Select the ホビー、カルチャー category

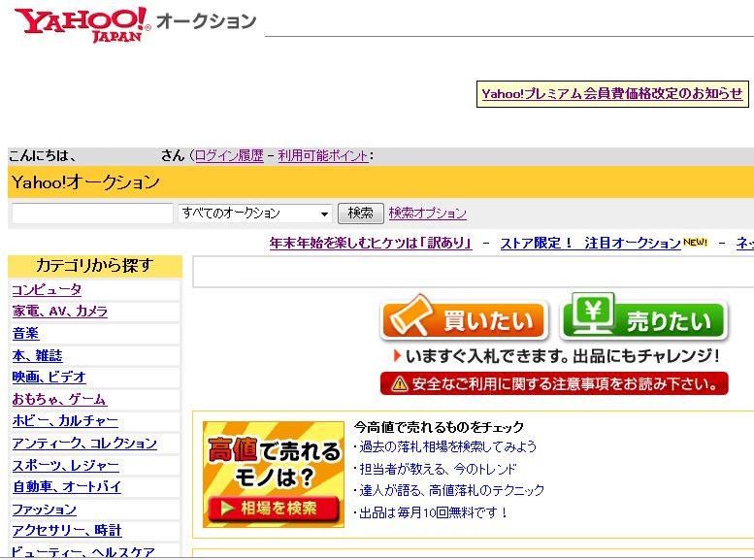point(65,421)
